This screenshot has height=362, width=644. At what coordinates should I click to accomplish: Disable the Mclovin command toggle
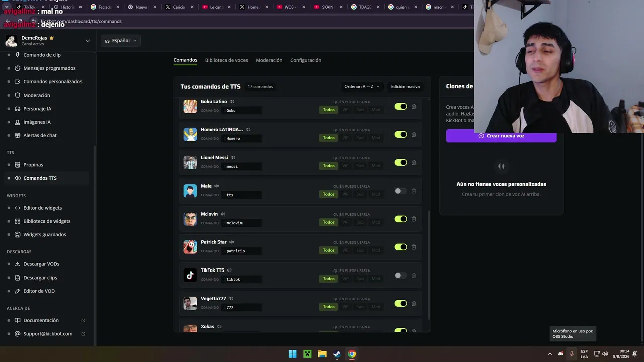[400, 219]
